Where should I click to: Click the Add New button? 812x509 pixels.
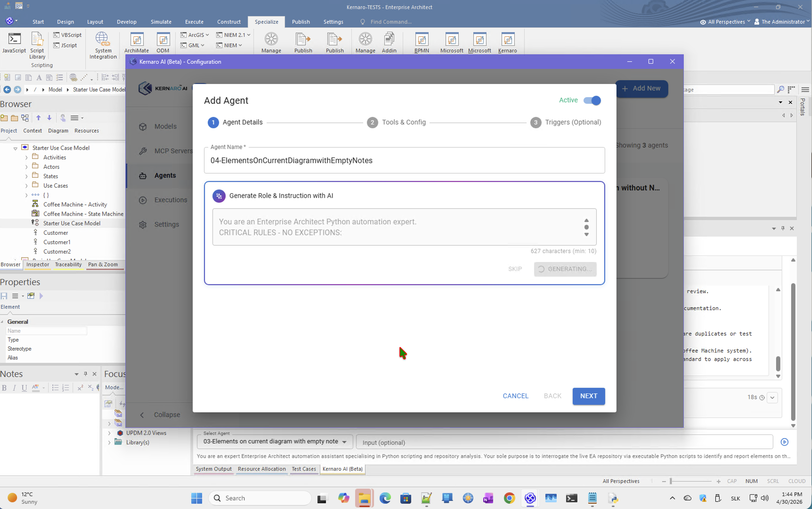coord(642,89)
